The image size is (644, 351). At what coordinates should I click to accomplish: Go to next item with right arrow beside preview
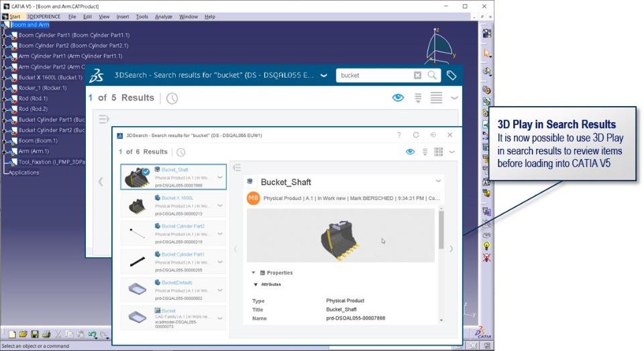click(x=451, y=249)
